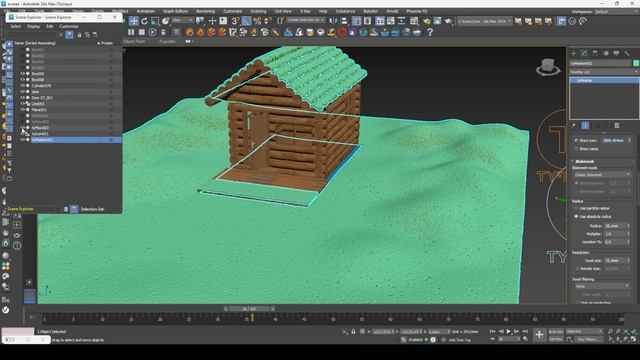Open the Curve Editor from toolbar
Screen dimensions: 640x360
click(x=391, y=21)
